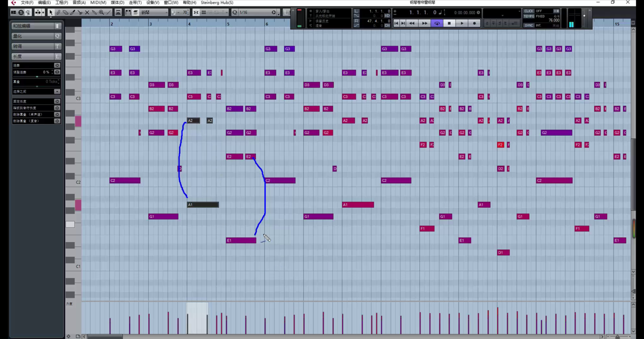The image size is (644, 339).
Task: Open the part selector dropdown
Action: pos(154,12)
